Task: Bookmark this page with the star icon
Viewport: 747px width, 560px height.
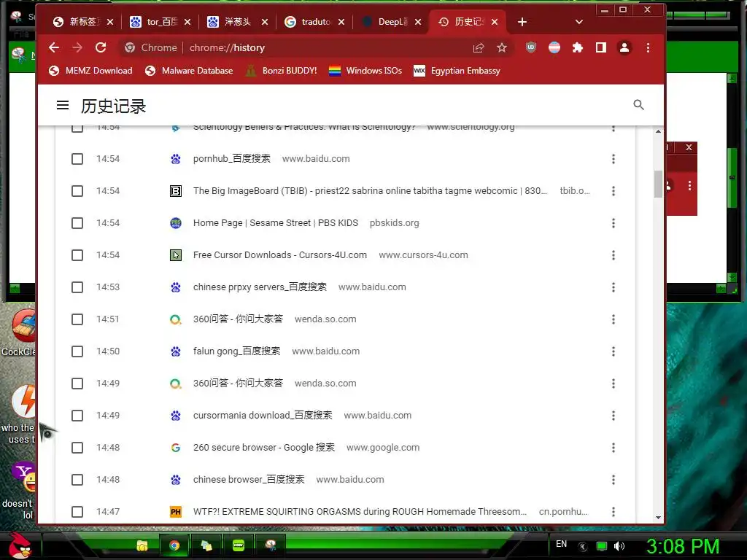Action: coord(502,47)
